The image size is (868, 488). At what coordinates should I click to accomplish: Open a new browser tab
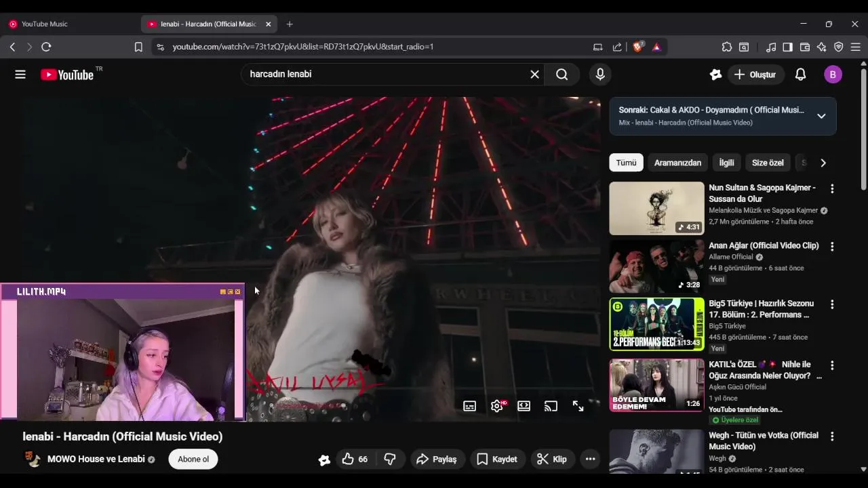click(x=290, y=24)
